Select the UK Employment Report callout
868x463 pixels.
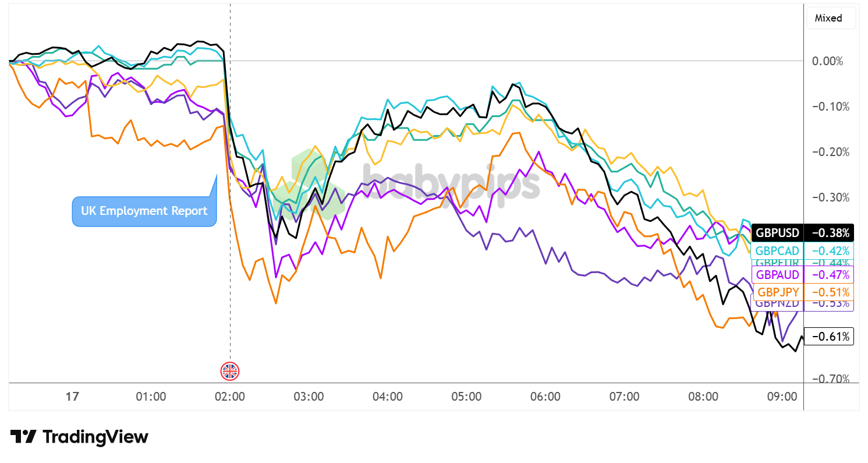pos(144,211)
